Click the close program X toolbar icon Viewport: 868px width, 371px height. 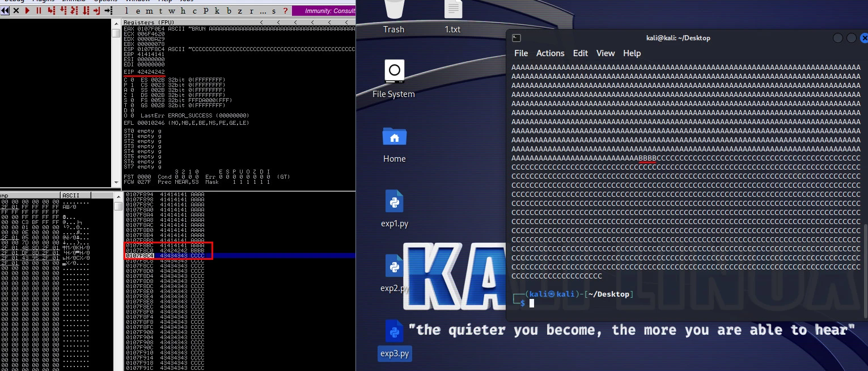16,10
